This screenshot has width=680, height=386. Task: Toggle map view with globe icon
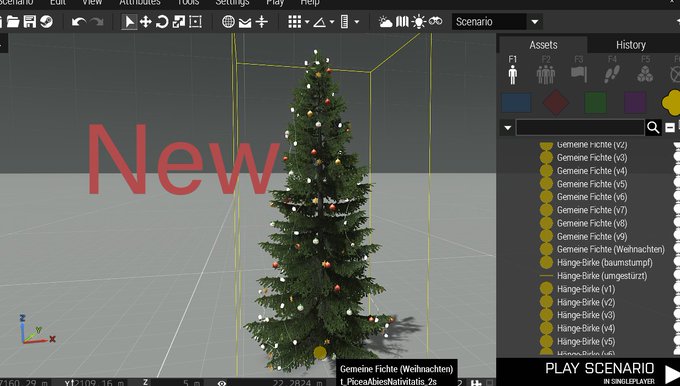[x=228, y=22]
